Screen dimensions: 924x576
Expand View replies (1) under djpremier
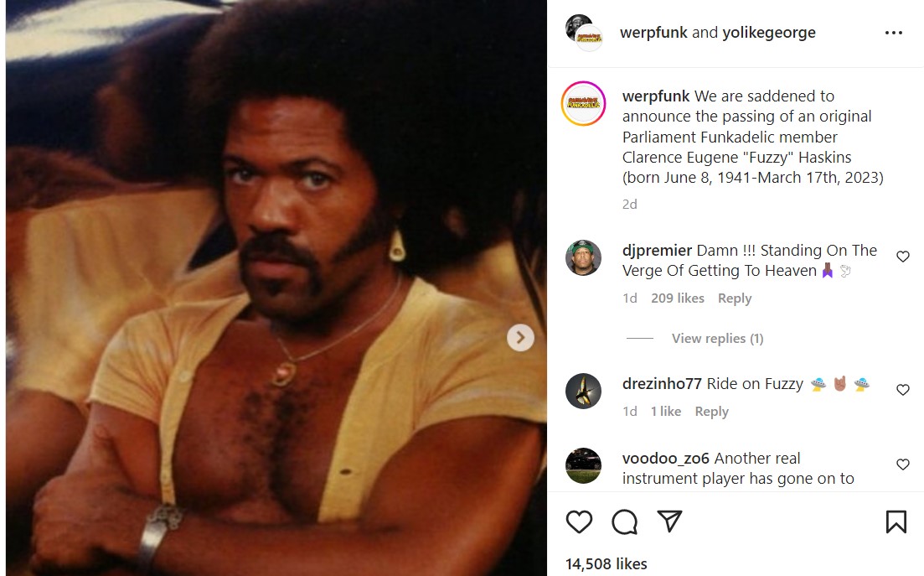(x=717, y=339)
